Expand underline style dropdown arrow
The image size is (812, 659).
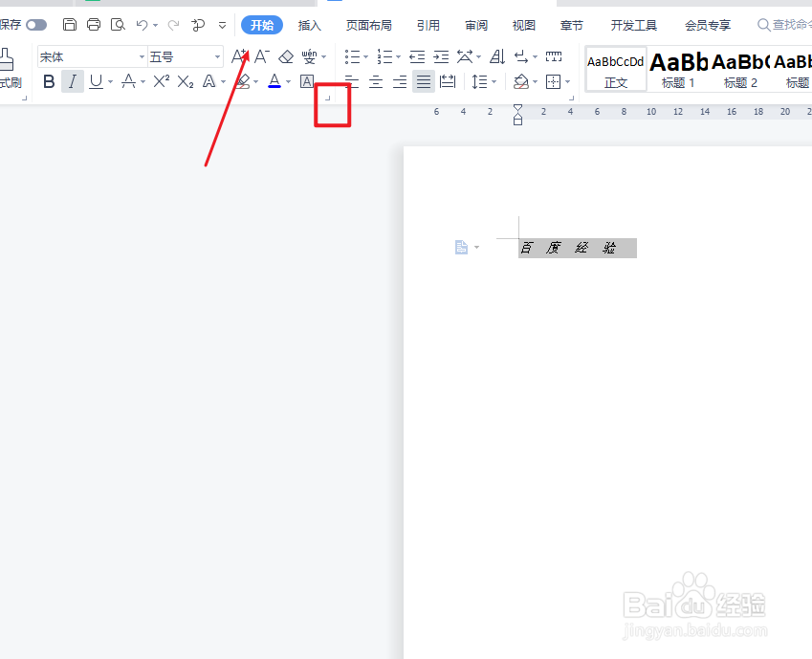pos(110,82)
